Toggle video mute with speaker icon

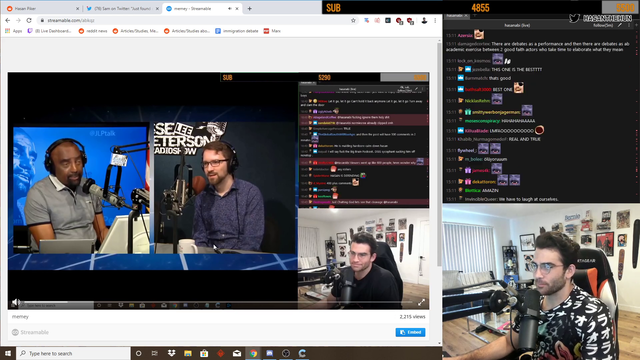click(15, 302)
